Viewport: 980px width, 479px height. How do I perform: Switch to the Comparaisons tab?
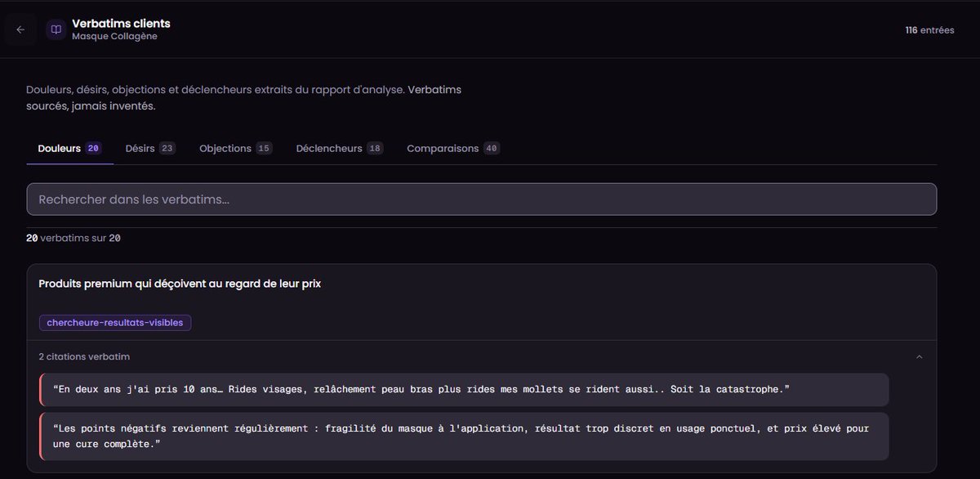pos(453,149)
